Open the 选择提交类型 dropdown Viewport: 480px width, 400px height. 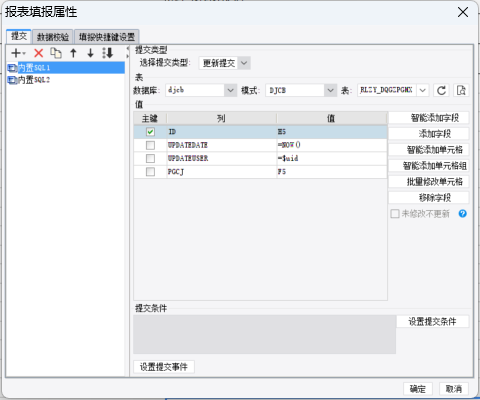(224, 63)
